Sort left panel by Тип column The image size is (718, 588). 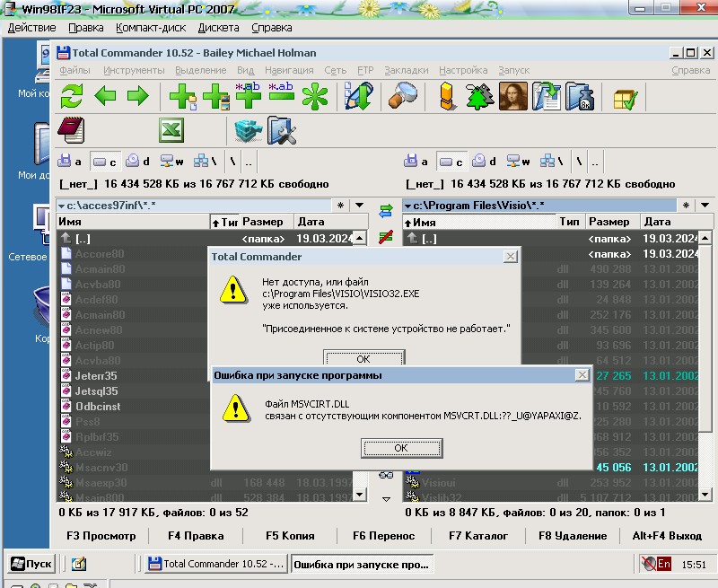224,222
